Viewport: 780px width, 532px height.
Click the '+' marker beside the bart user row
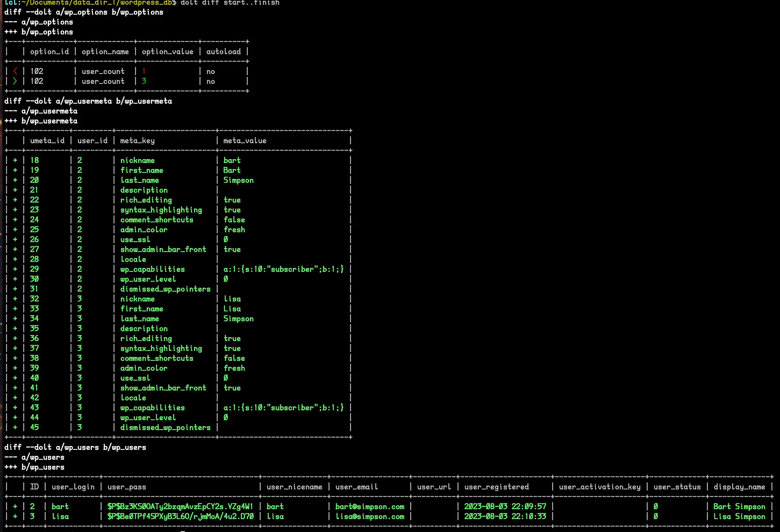click(x=15, y=507)
